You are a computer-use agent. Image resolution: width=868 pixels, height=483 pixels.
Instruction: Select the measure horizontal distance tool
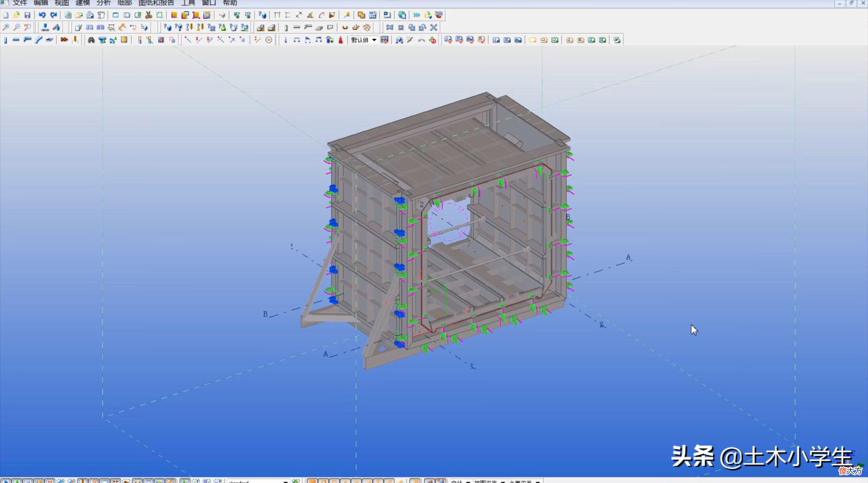[x=277, y=15]
